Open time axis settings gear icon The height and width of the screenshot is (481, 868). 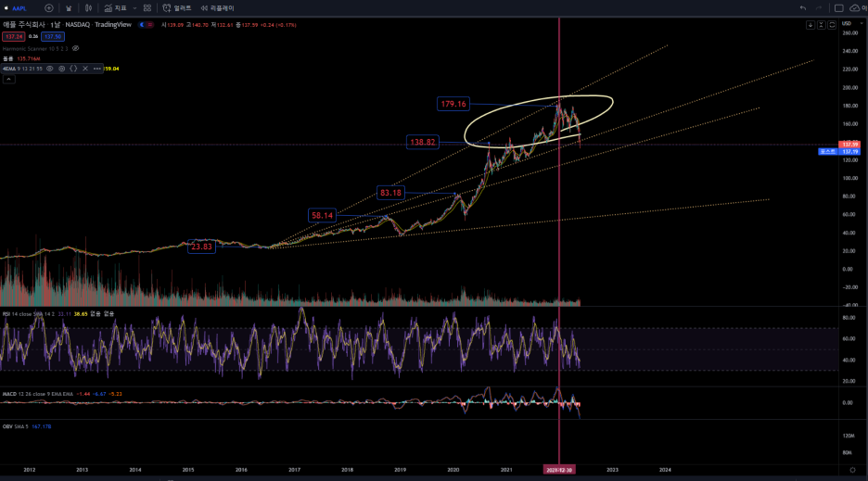(x=852, y=469)
